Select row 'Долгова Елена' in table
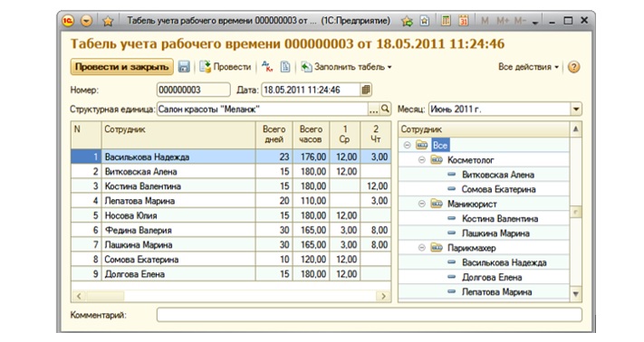The image size is (644, 342). point(231,274)
